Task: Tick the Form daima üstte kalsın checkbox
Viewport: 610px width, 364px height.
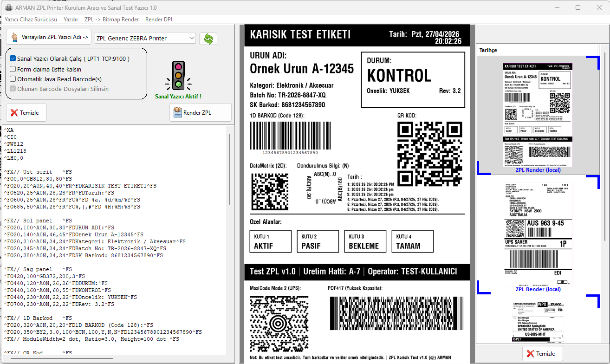Action: click(13, 69)
